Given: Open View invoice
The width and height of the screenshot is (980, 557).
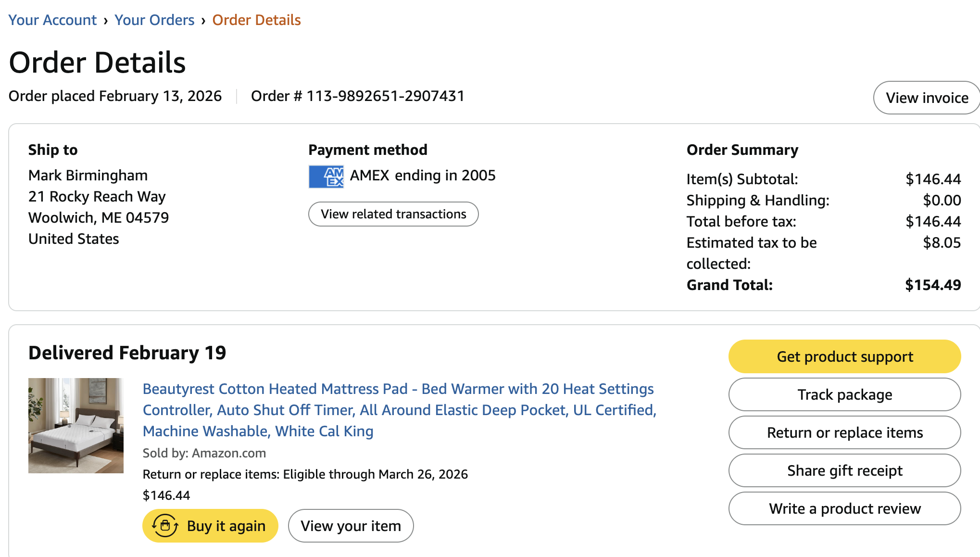Looking at the screenshot, I should (927, 98).
